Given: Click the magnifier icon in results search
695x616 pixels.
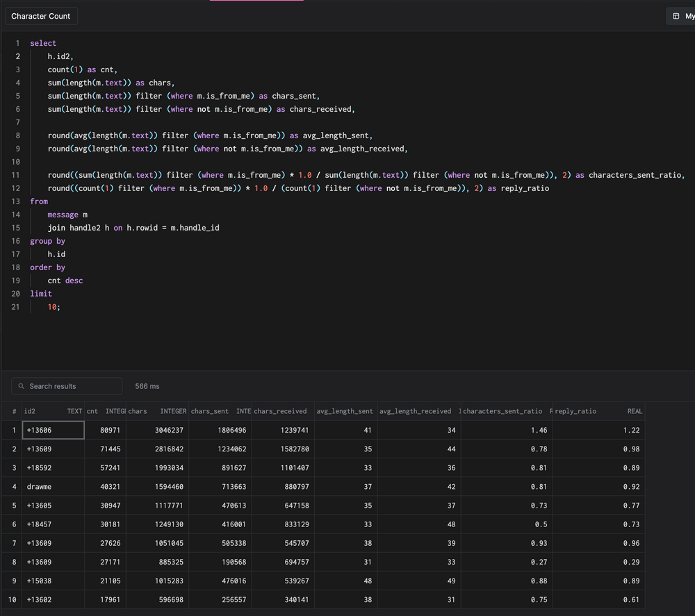Looking at the screenshot, I should (x=22, y=386).
